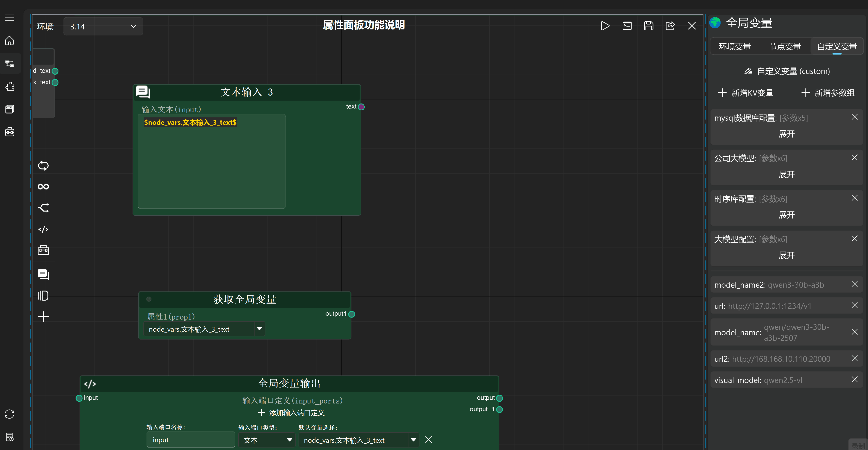The image size is (868, 450).
Task: Close the workflow editor with X
Action: click(692, 26)
